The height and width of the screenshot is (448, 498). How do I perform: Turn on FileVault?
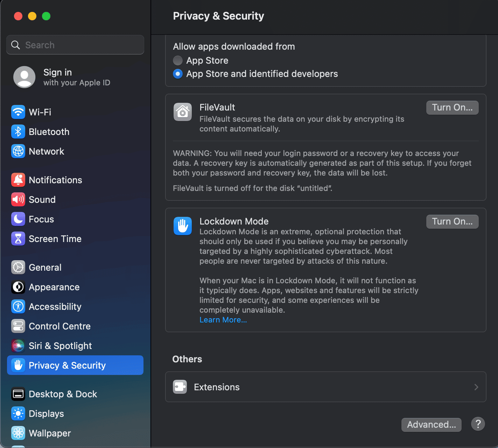(452, 107)
